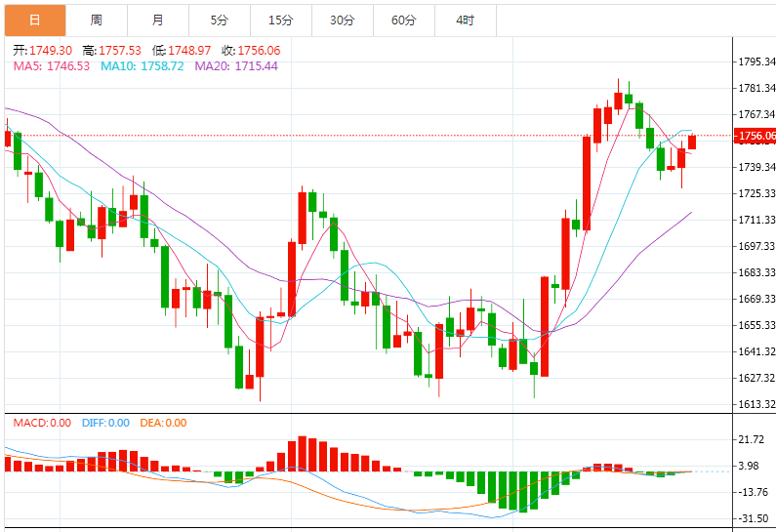776x532 pixels.
Task: Click the DEA value label
Action: pos(164,423)
